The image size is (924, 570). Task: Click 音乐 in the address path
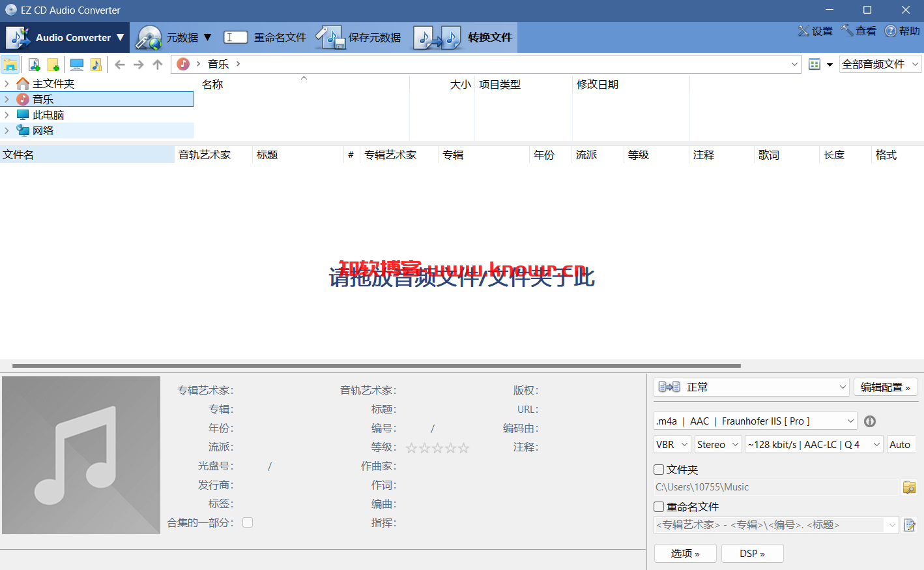click(x=218, y=64)
